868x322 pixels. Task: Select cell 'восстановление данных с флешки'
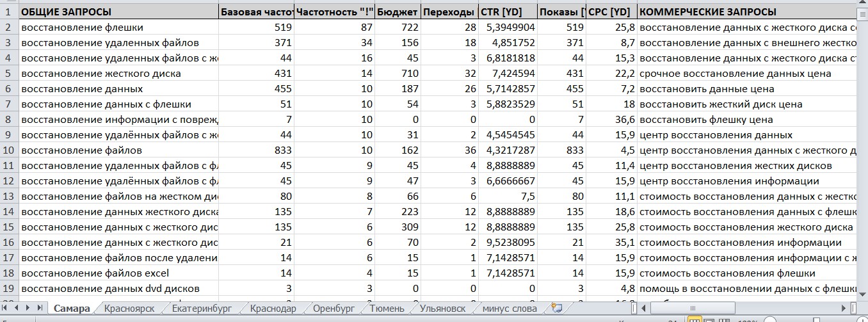[118, 104]
